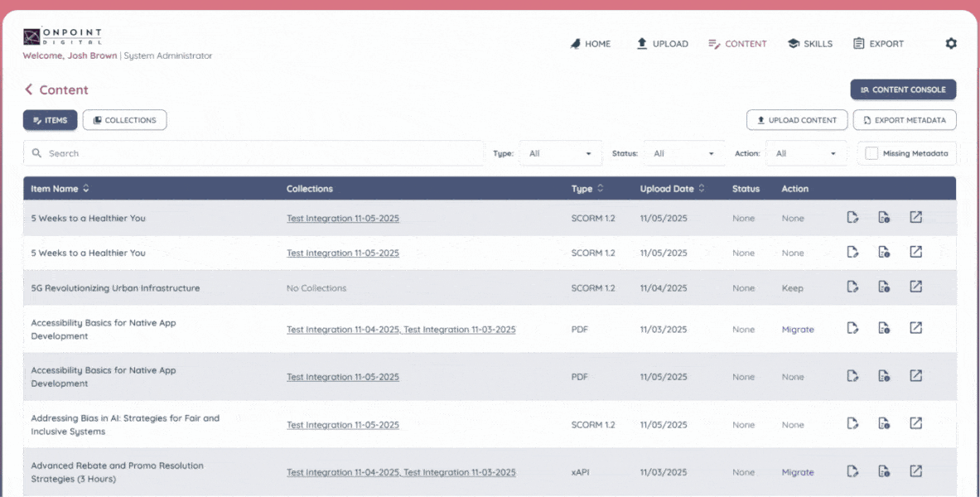Sort by Upload Date column arrows
This screenshot has width=980, height=497.
(702, 189)
